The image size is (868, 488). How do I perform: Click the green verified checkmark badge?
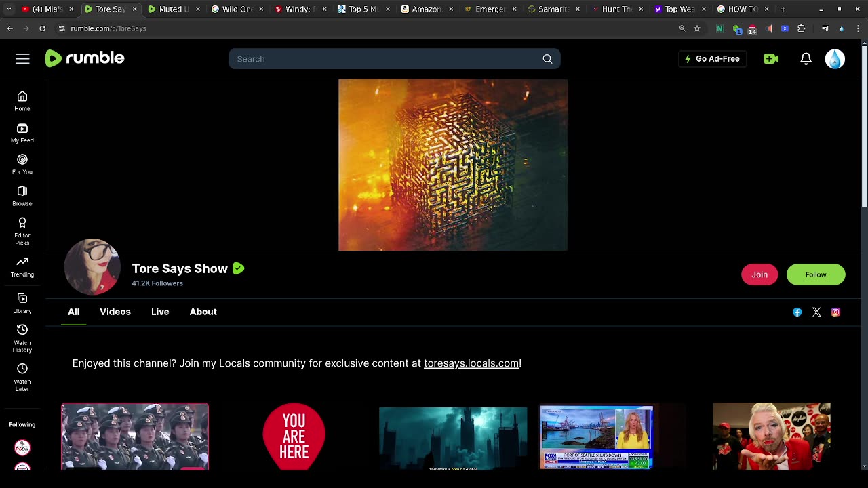pyautogui.click(x=238, y=268)
